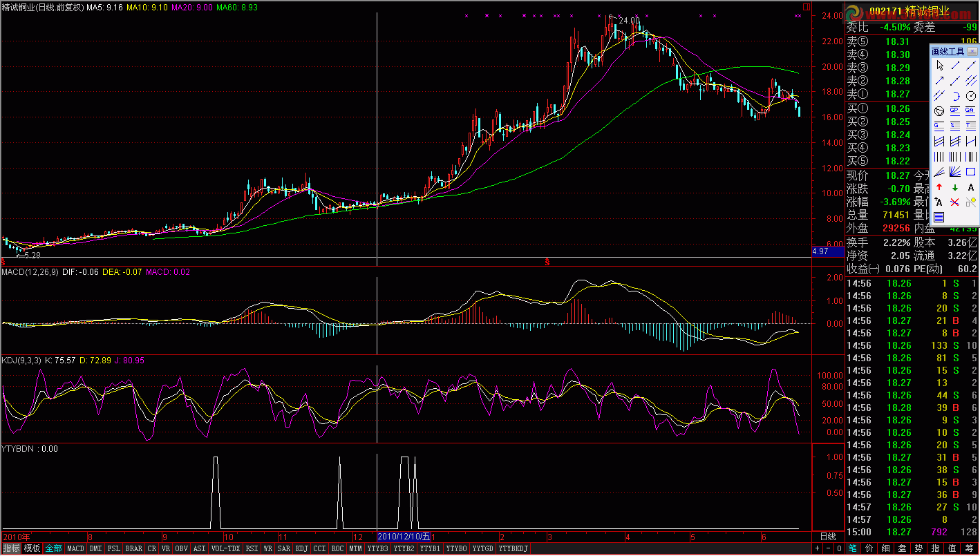Screen dimensions: 980x556
Task: Switch to the 笔 tick tab
Action: (x=852, y=548)
